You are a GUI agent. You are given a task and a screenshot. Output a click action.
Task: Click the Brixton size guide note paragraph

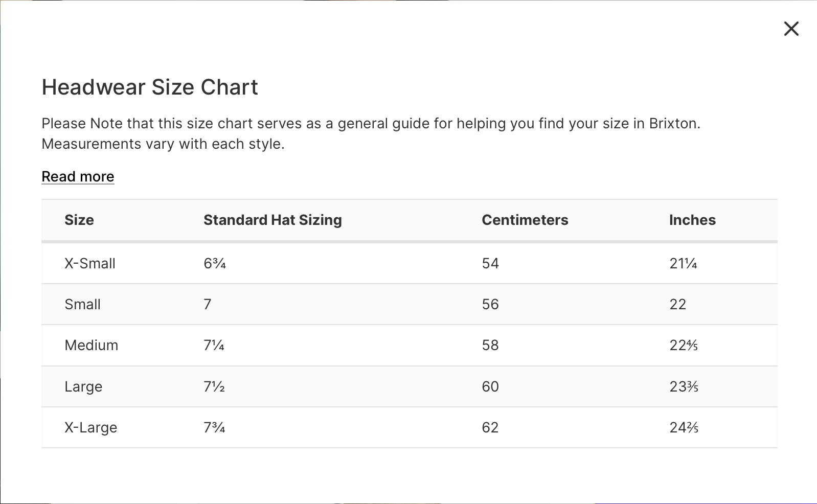point(371,133)
